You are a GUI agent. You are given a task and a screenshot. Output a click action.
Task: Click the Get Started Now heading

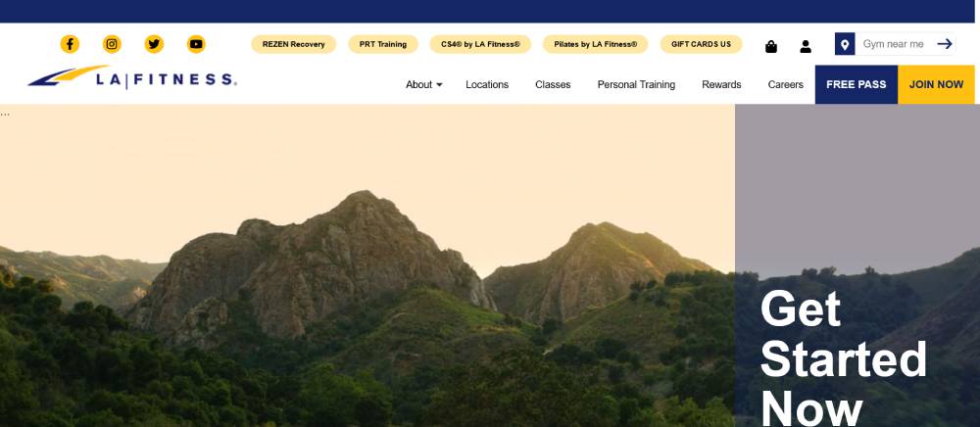coord(843,359)
